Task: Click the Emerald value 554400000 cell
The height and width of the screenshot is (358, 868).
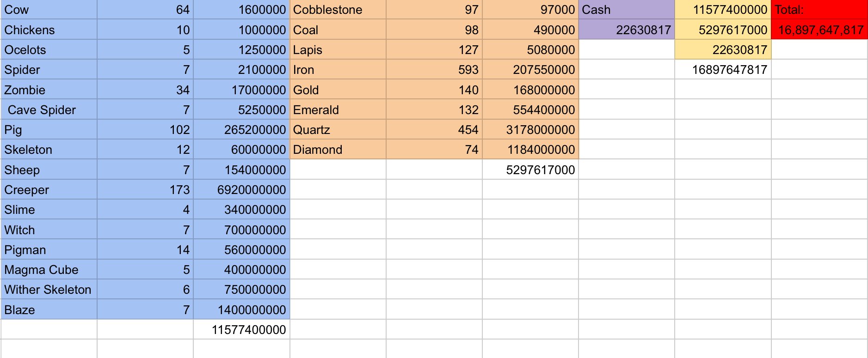Action: pos(530,110)
